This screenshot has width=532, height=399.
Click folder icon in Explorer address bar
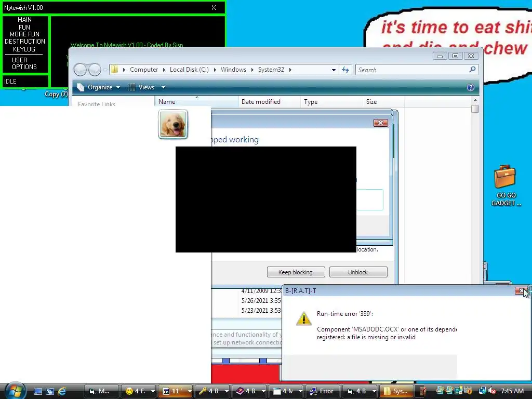[115, 70]
